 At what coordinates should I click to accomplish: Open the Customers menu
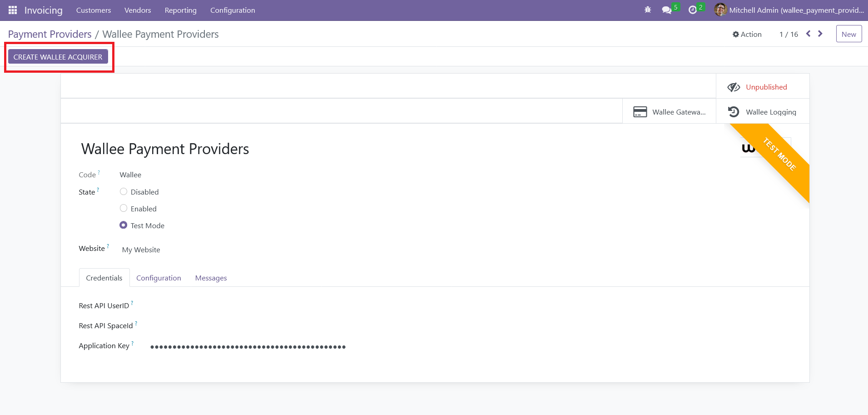[x=94, y=10]
